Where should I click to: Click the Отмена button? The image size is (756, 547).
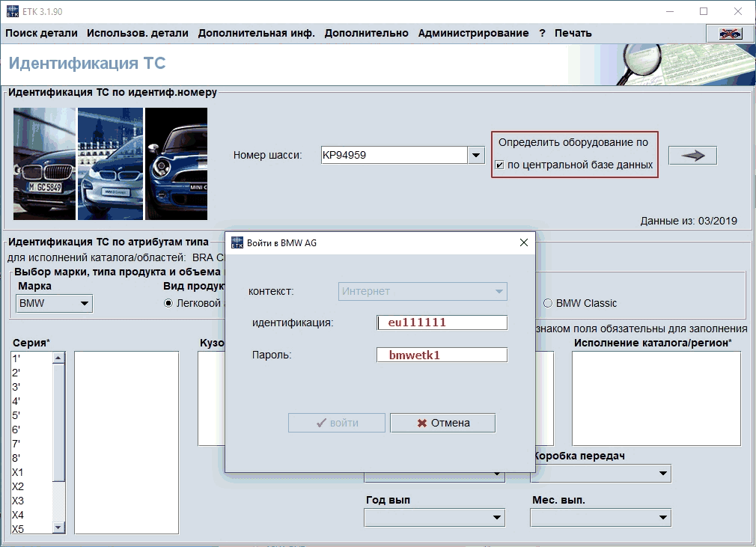coord(442,423)
